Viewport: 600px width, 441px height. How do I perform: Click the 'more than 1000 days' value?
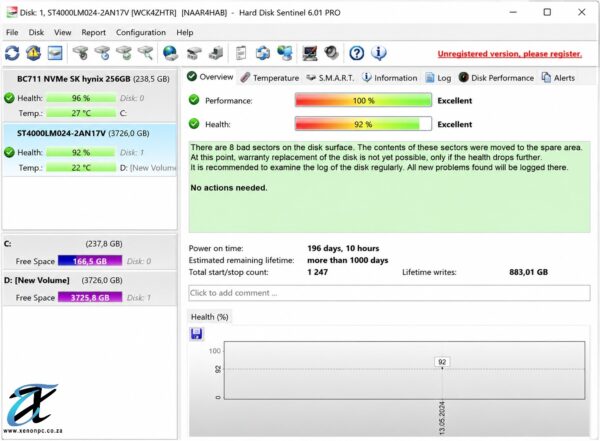click(347, 260)
